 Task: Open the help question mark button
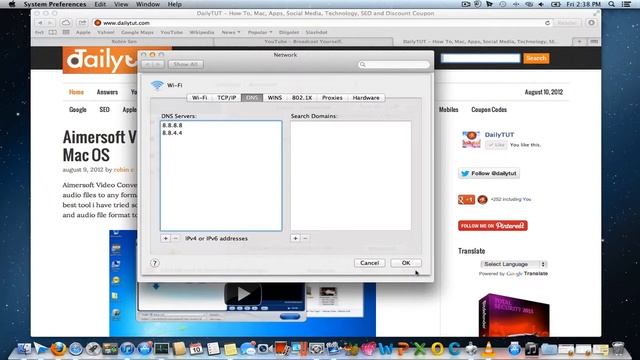(x=155, y=263)
